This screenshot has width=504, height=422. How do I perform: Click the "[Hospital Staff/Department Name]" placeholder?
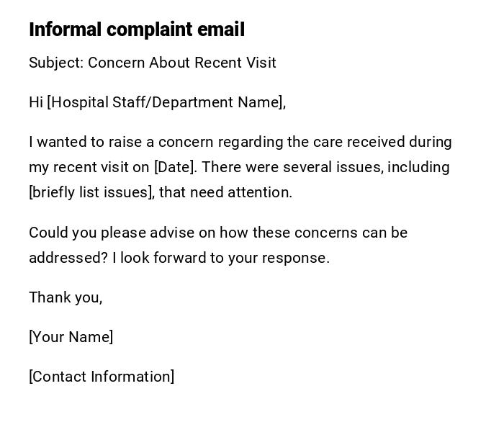[x=164, y=102]
